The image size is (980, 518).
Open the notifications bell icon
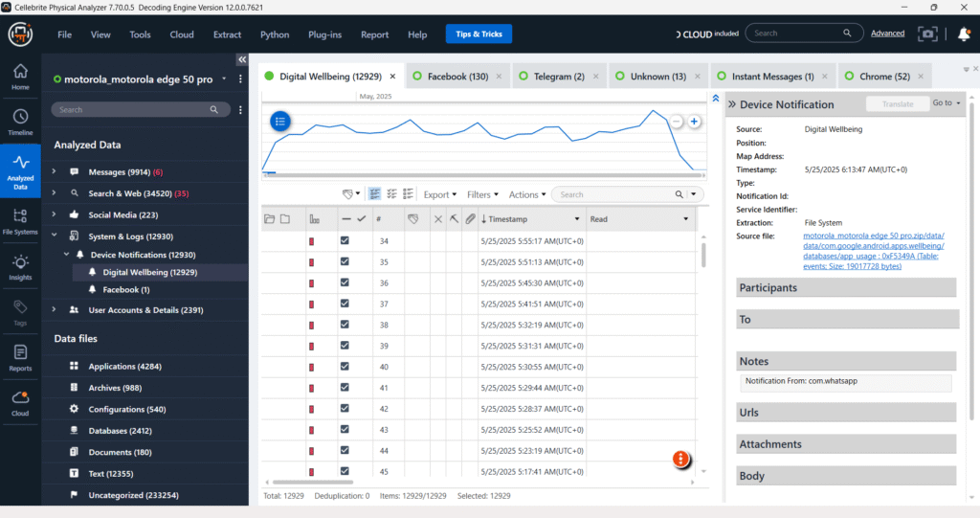click(x=964, y=34)
